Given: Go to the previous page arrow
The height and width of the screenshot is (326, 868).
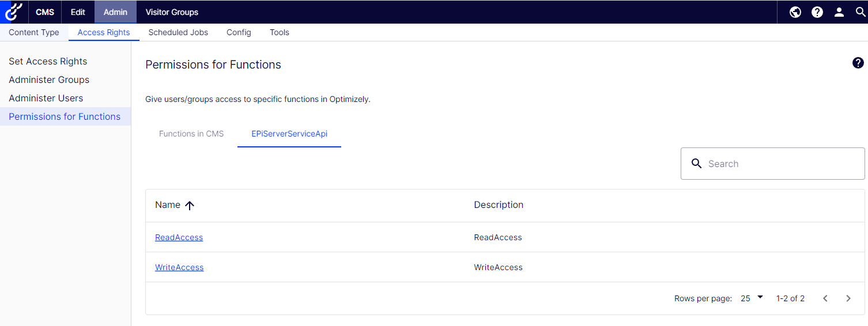Looking at the screenshot, I should (x=825, y=298).
